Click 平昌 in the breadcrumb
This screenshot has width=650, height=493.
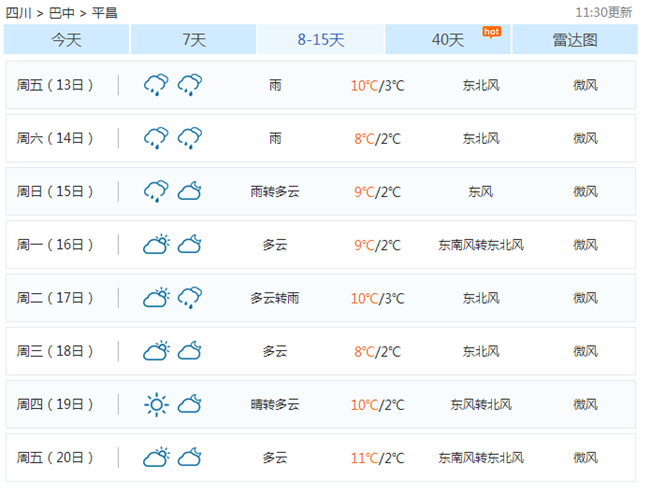(x=104, y=13)
